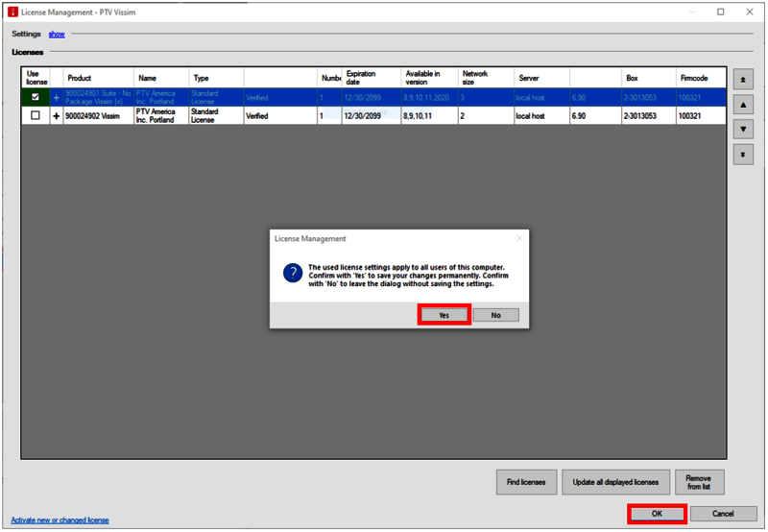This screenshot has height=532, width=768.
Task: Click the Find licenses button
Action: tap(526, 482)
